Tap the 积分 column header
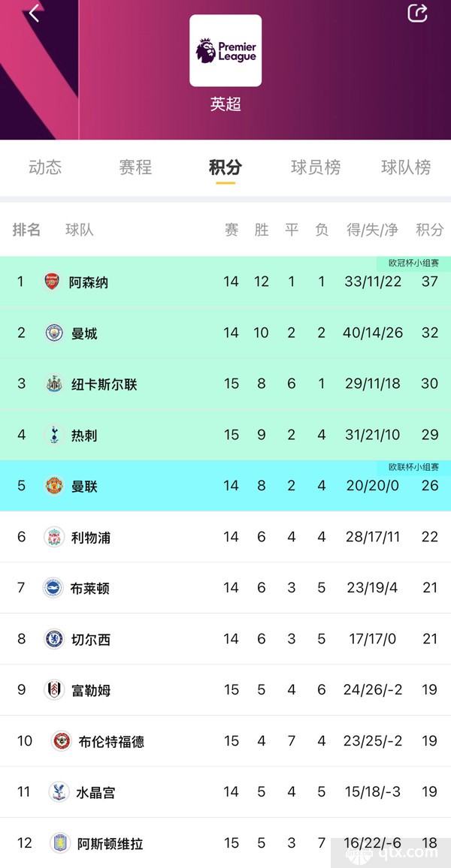451x868 pixels. (x=430, y=230)
